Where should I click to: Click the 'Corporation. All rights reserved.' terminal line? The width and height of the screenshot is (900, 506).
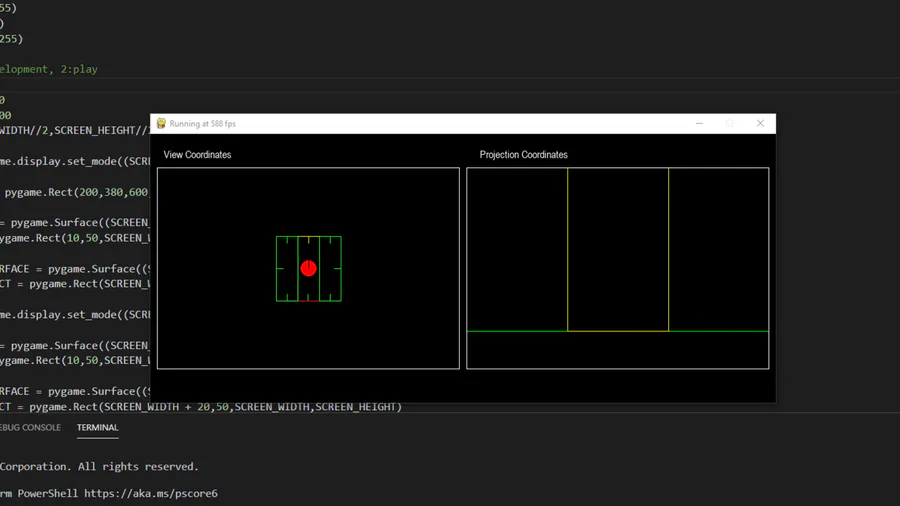[99, 466]
